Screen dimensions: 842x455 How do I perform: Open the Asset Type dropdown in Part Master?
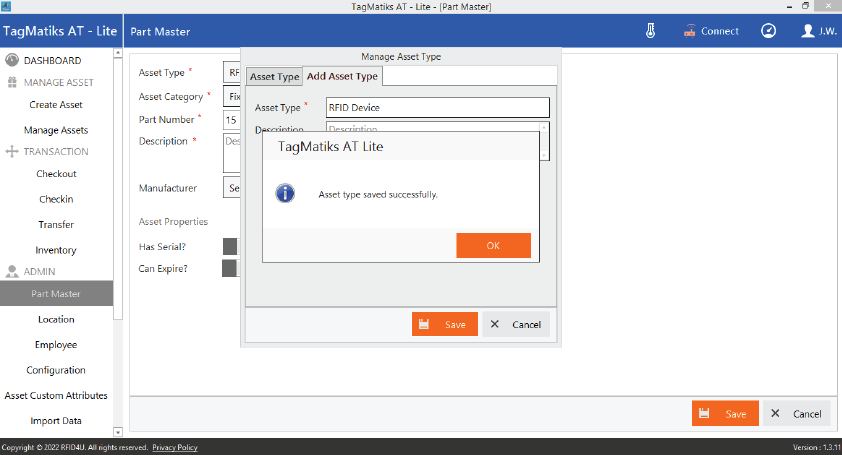pyautogui.click(x=232, y=73)
